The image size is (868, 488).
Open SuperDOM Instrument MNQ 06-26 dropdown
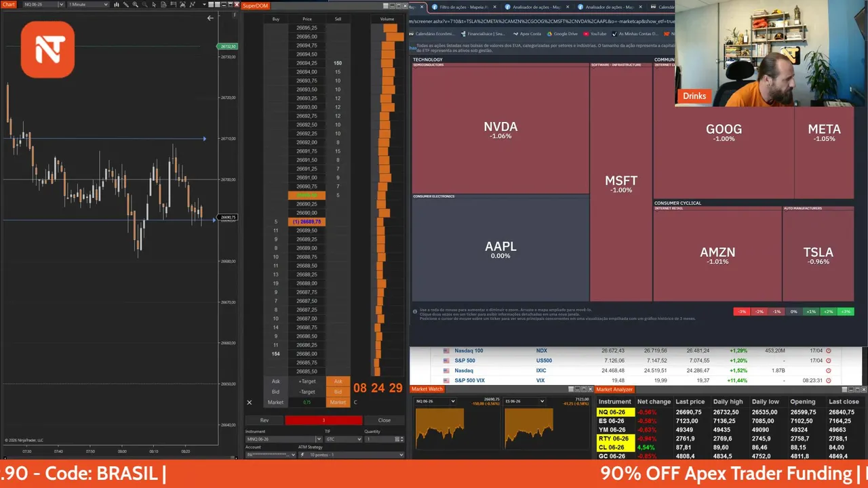coord(319,439)
